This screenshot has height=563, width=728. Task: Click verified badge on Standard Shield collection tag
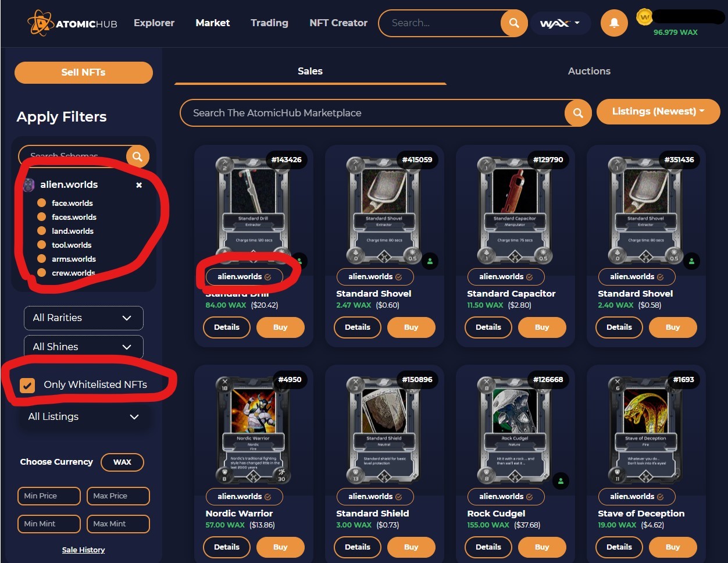[398, 497]
